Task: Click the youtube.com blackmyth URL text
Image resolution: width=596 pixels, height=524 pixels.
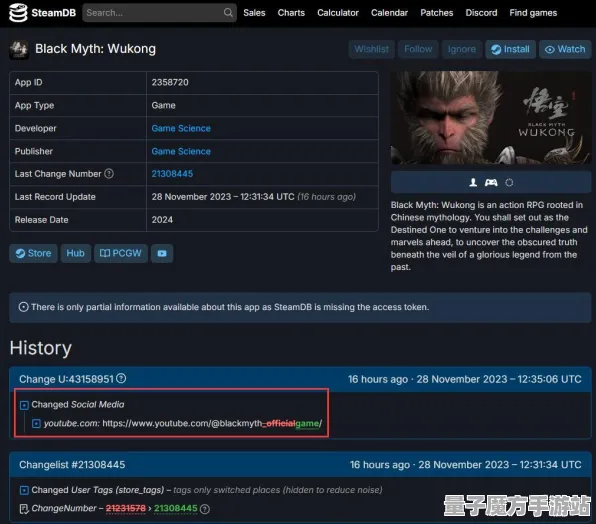Action: coord(212,423)
